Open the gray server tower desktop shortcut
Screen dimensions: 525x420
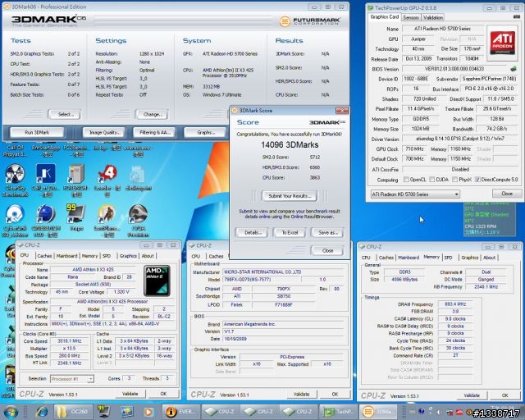point(76,174)
